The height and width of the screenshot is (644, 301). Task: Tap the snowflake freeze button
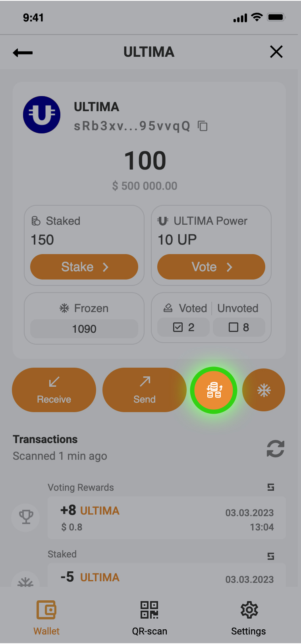click(x=264, y=390)
